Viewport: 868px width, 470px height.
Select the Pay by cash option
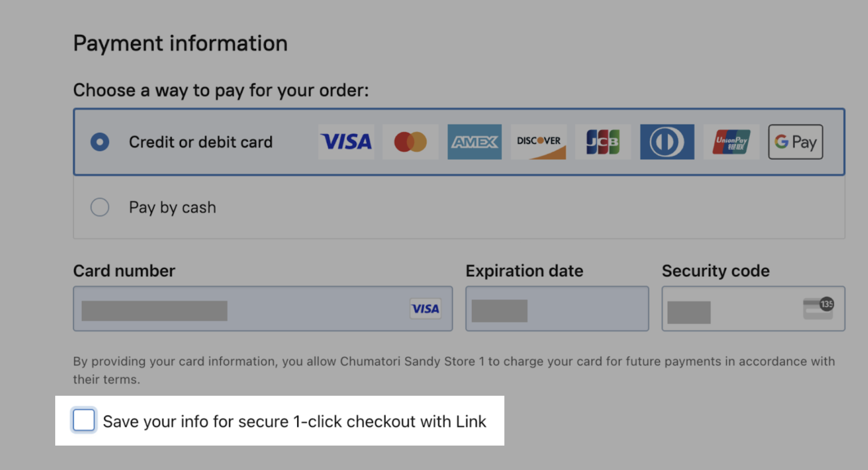coord(100,207)
